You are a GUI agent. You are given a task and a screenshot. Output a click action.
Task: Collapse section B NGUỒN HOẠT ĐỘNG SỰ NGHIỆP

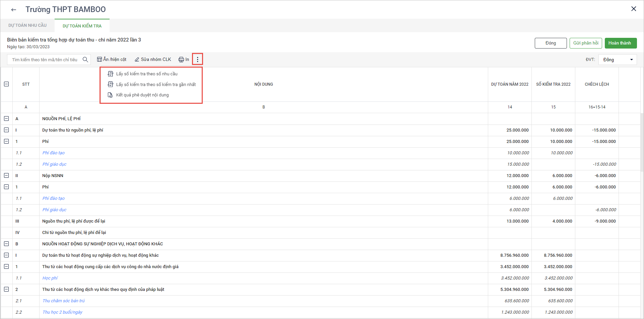[6, 244]
